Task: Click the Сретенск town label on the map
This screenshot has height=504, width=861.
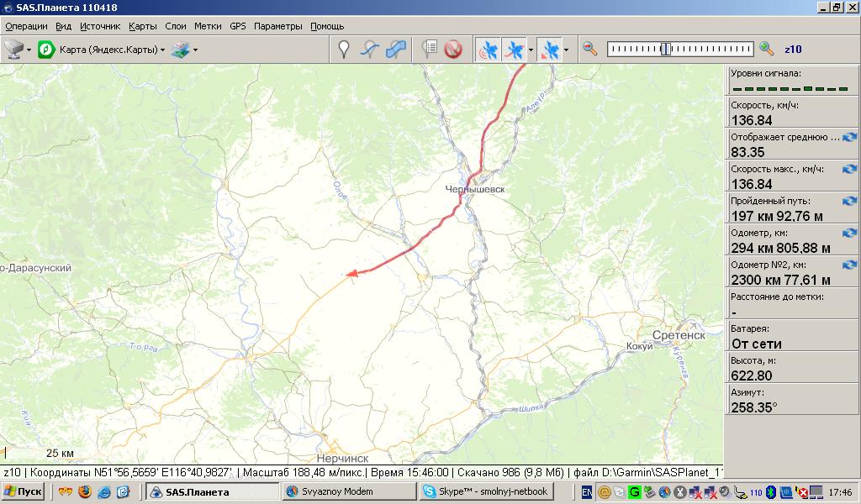Action: [679, 335]
